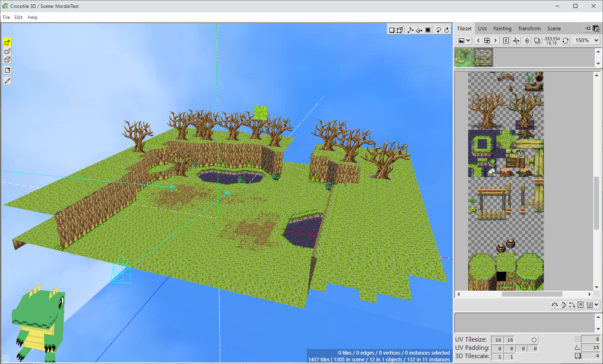Click the undo rotate-left arrow icon

click(438, 30)
